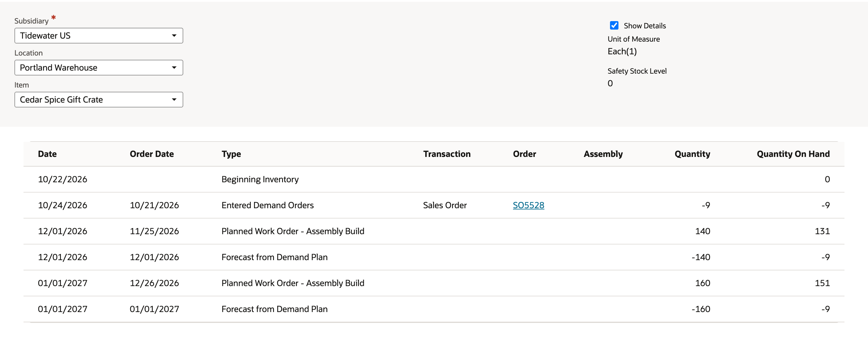868x338 pixels.
Task: Click quantity 160 in the table
Action: pyautogui.click(x=703, y=283)
